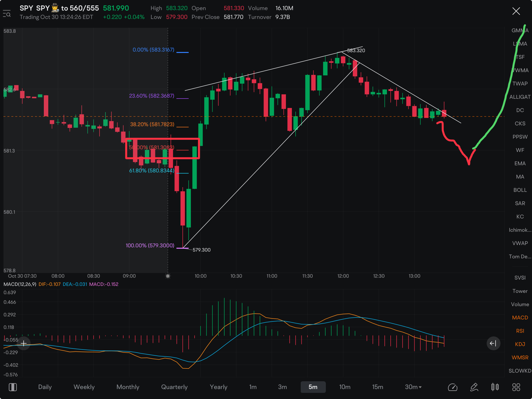Toggle the CKS indicator
This screenshot has height=399, width=532.
click(x=520, y=124)
